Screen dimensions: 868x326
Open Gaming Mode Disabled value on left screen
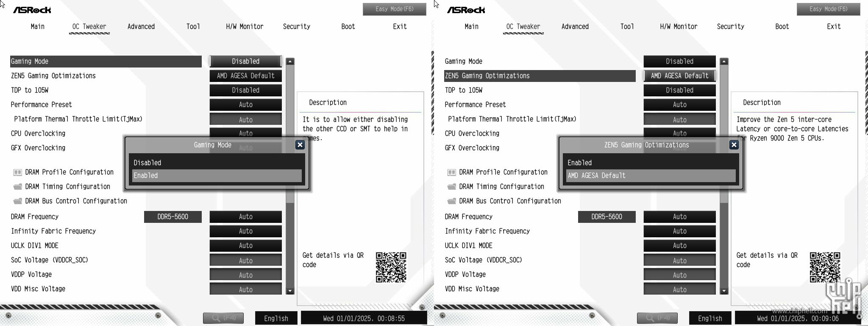(x=246, y=62)
